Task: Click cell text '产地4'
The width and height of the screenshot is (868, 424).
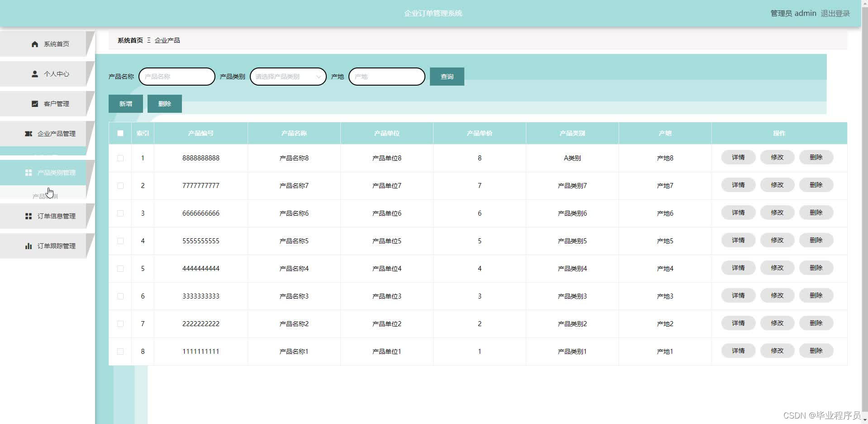Action: tap(665, 269)
